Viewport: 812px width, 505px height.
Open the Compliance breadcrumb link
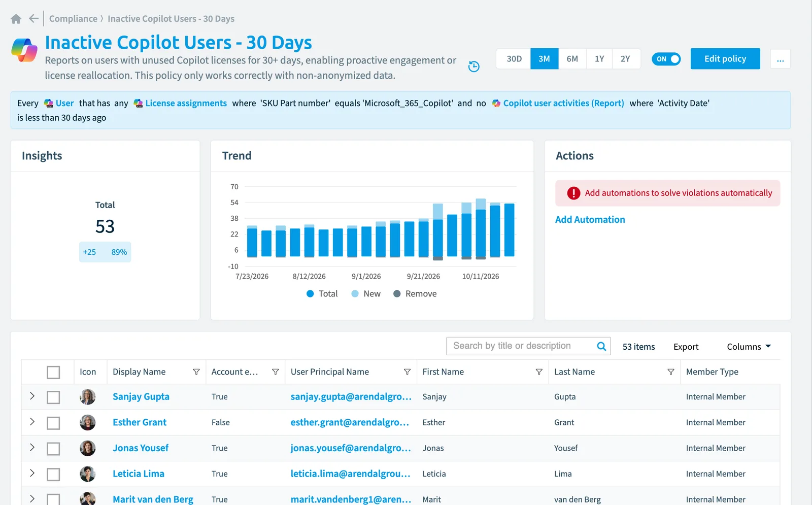click(x=73, y=19)
